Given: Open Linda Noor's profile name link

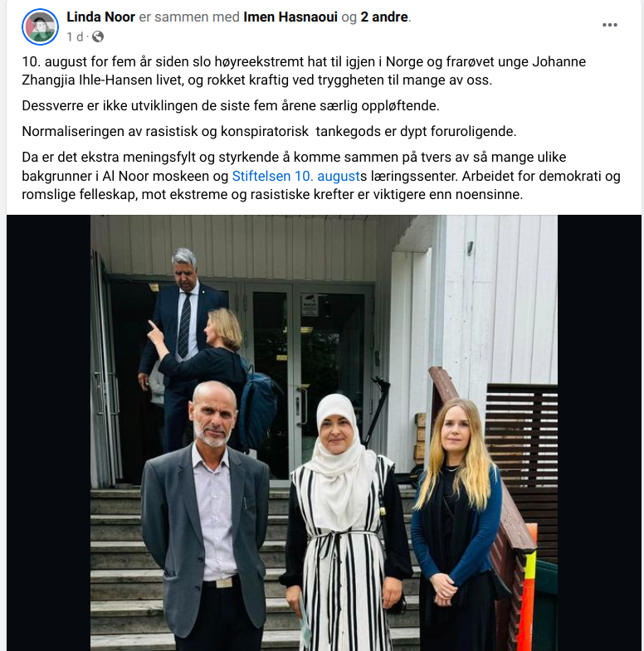Looking at the screenshot, I should (x=100, y=17).
